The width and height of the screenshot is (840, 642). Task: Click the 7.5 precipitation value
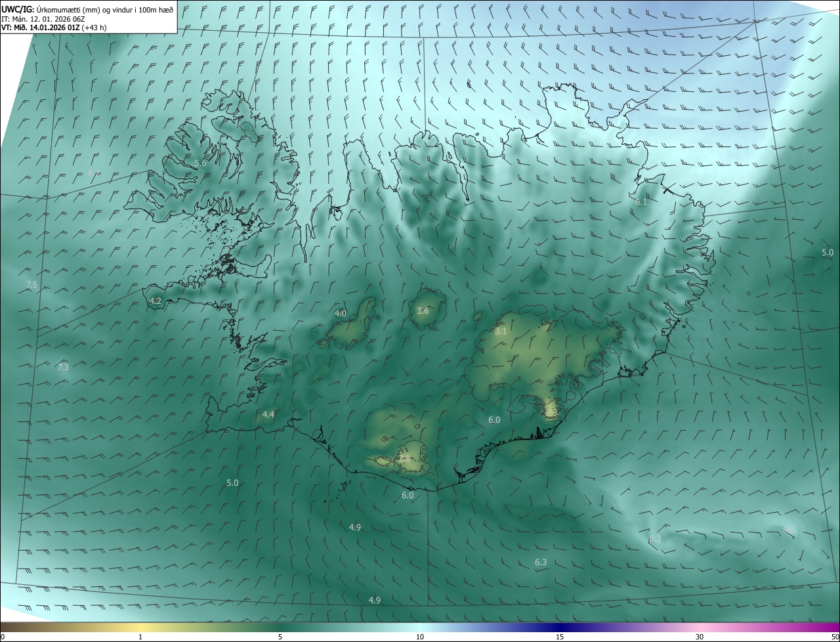pyautogui.click(x=31, y=285)
